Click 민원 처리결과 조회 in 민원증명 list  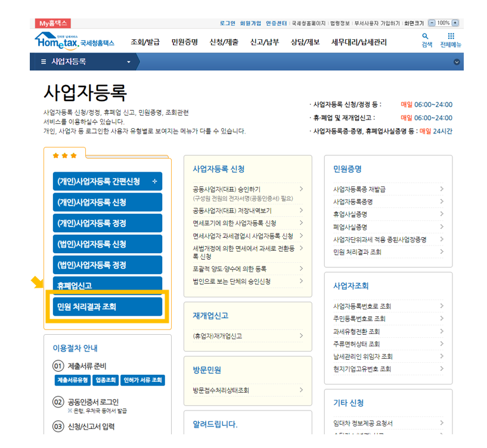(357, 252)
